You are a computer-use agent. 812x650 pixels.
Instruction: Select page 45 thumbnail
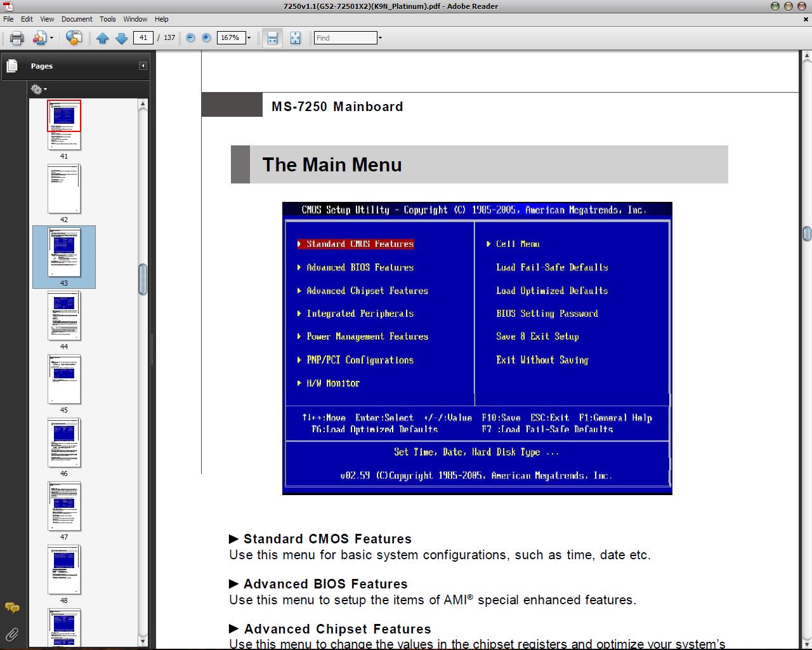[x=64, y=380]
